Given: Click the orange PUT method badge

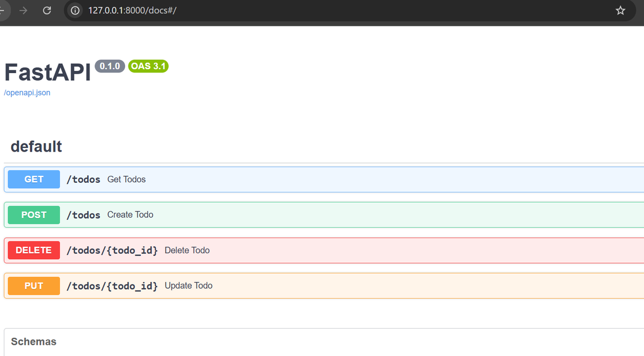Looking at the screenshot, I should (x=34, y=286).
